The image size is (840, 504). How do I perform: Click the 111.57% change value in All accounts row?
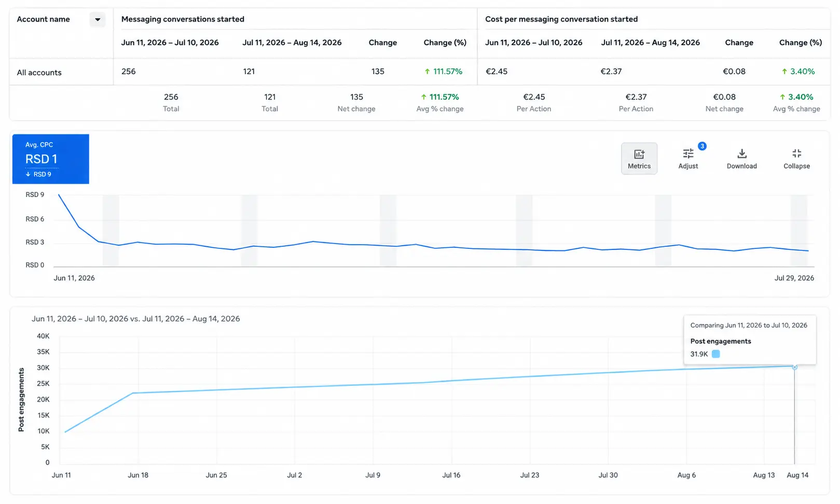pos(443,72)
